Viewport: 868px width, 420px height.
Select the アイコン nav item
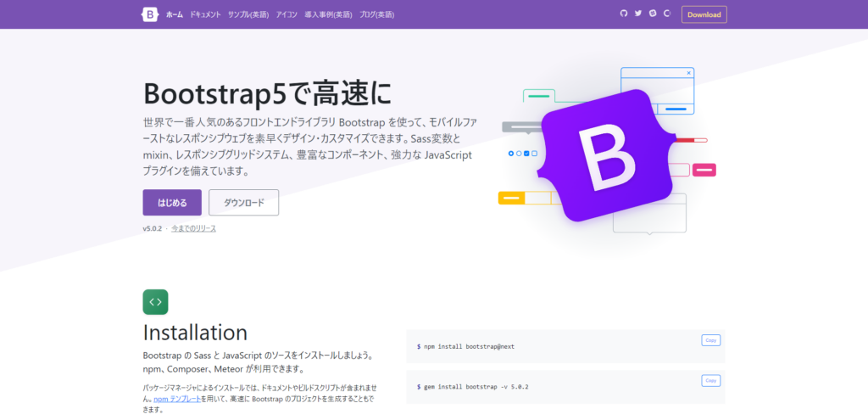287,14
